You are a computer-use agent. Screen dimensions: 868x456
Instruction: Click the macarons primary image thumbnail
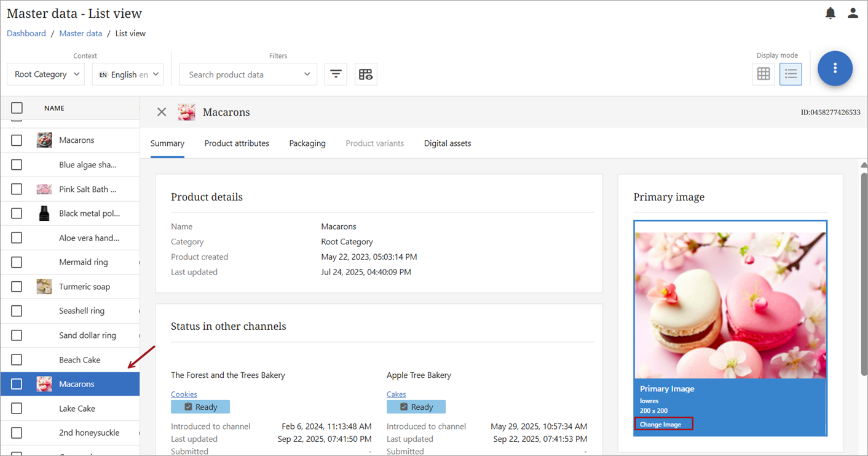pyautogui.click(x=730, y=305)
